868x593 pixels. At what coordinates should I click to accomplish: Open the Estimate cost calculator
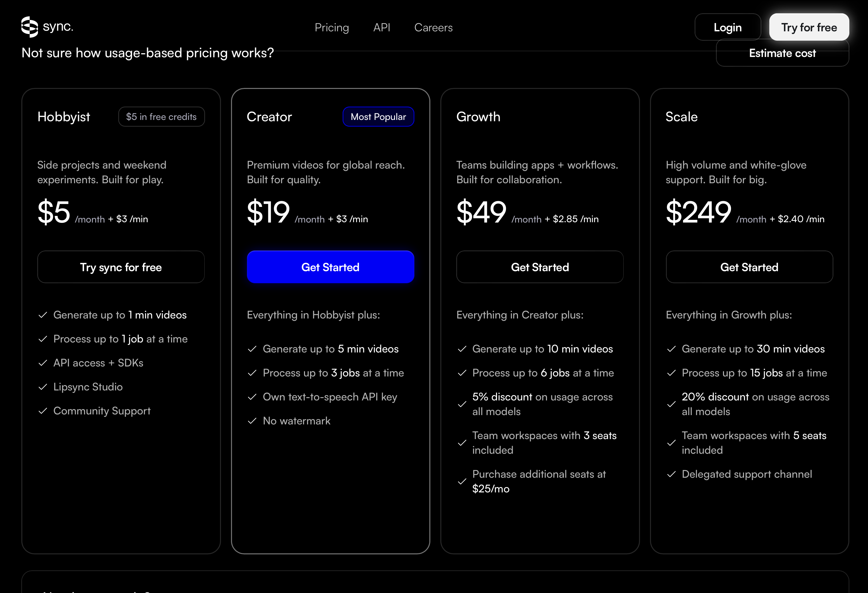[x=782, y=53]
